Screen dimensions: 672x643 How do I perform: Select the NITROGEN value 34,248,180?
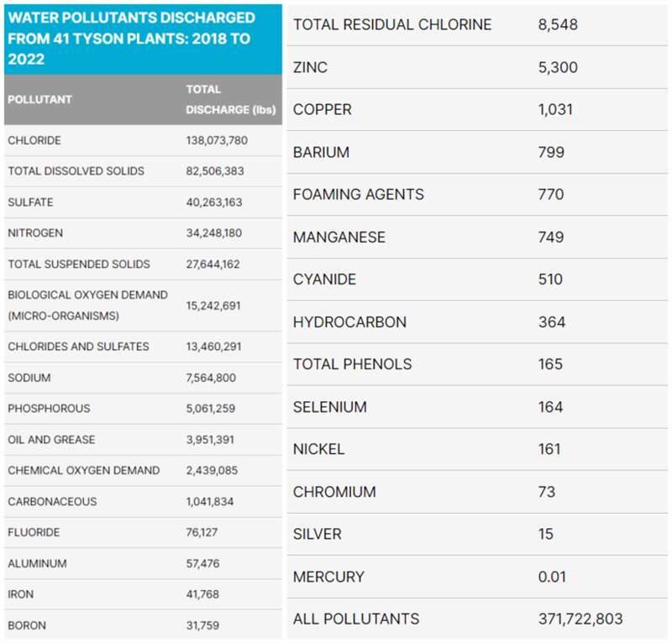click(214, 233)
